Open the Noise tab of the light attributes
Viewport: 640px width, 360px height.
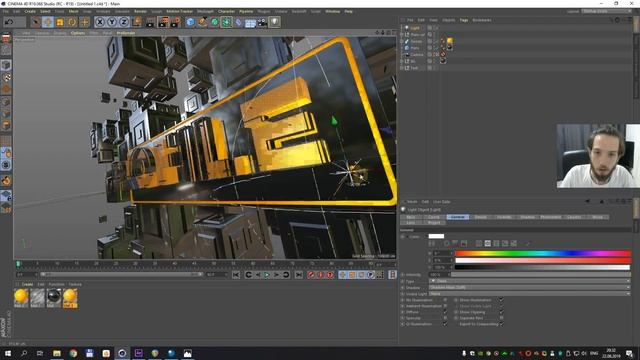pos(598,217)
